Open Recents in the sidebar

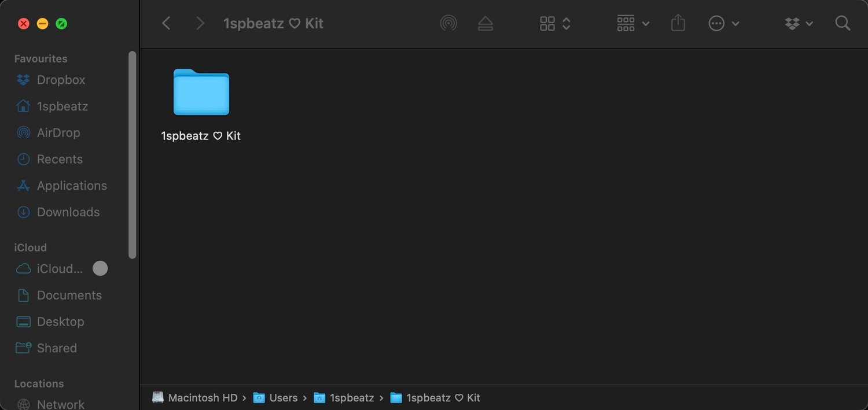coord(60,159)
